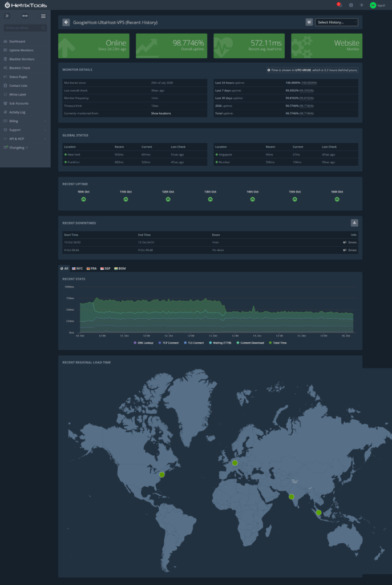Click the New York location row
The width and height of the screenshot is (392, 585).
point(135,154)
